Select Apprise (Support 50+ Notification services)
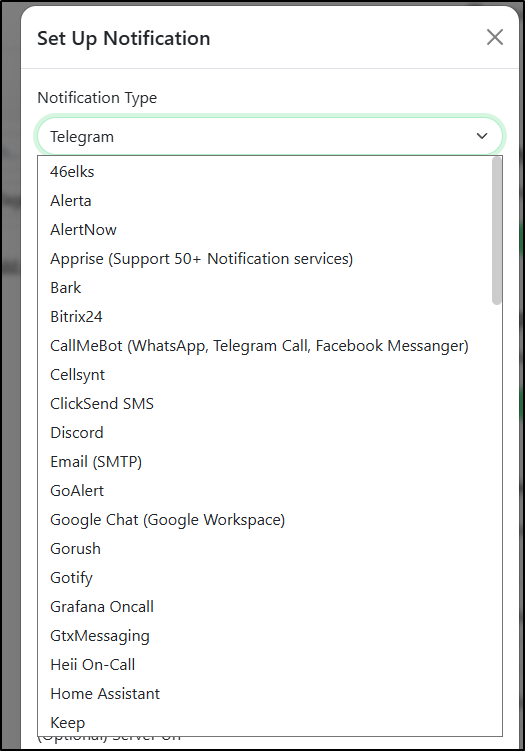525x751 pixels. [x=264, y=259]
